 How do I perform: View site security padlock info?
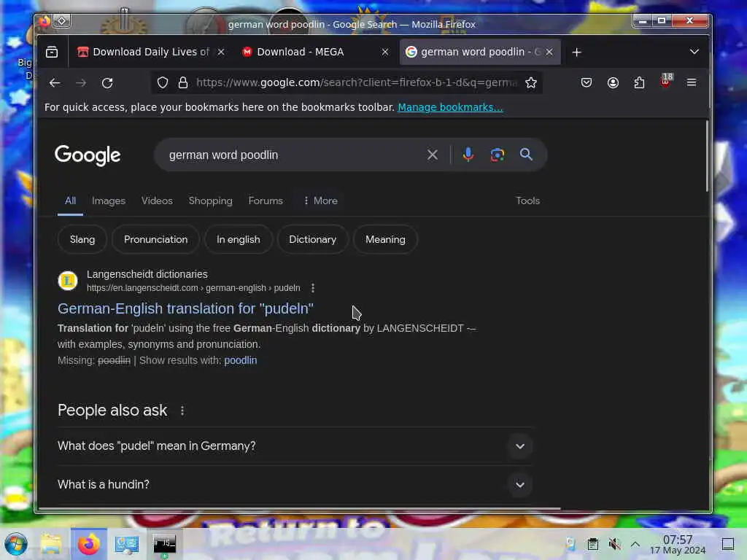pos(183,83)
